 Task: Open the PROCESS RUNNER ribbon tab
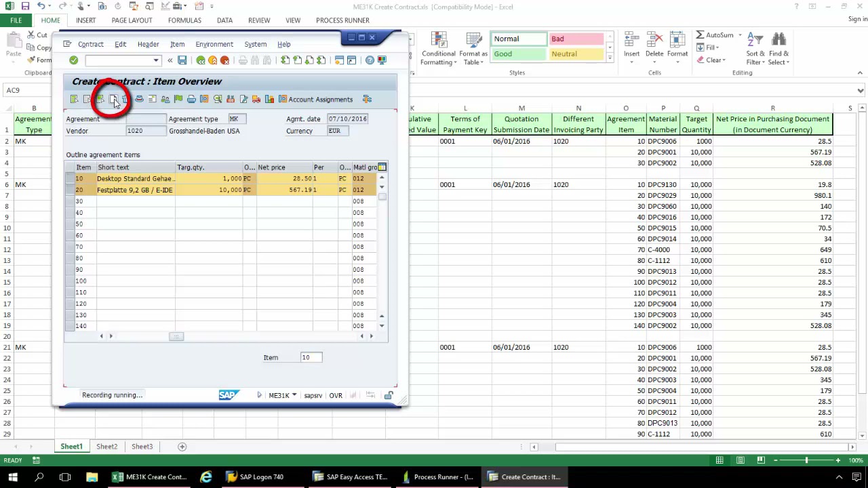(342, 20)
